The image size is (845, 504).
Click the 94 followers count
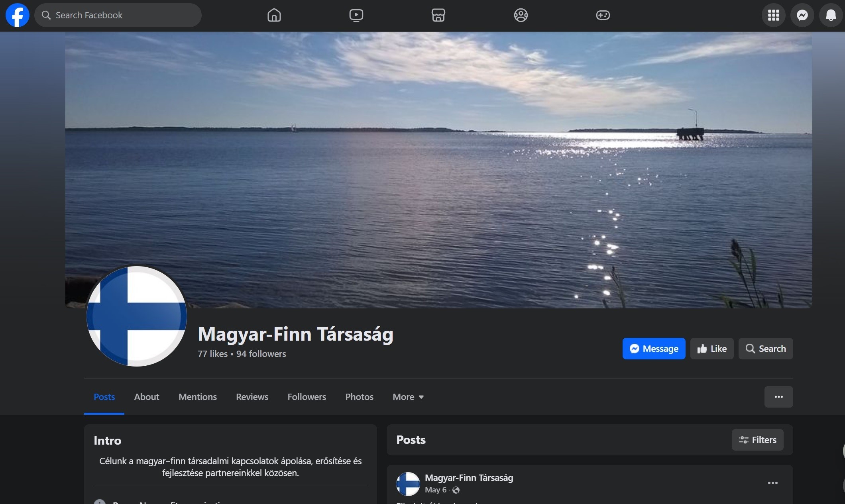261,354
